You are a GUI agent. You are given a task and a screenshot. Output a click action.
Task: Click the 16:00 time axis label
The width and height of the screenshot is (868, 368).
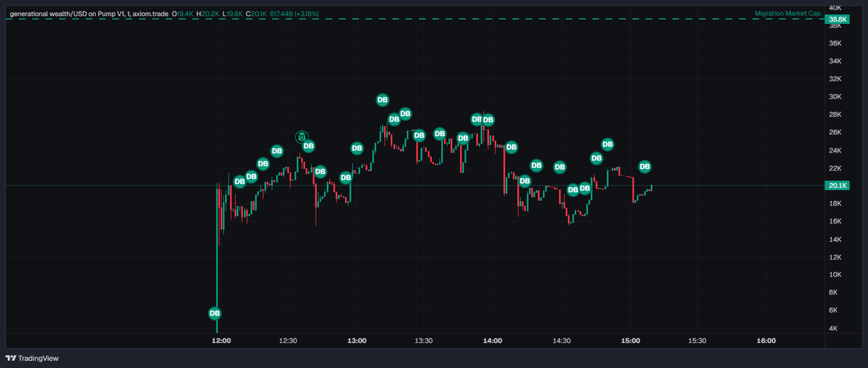point(766,341)
